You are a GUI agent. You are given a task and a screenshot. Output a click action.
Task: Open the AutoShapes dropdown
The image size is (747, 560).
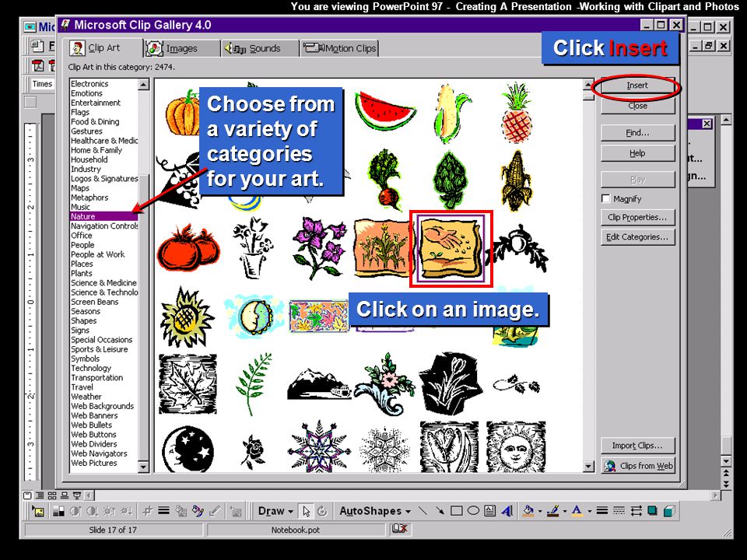[x=375, y=511]
